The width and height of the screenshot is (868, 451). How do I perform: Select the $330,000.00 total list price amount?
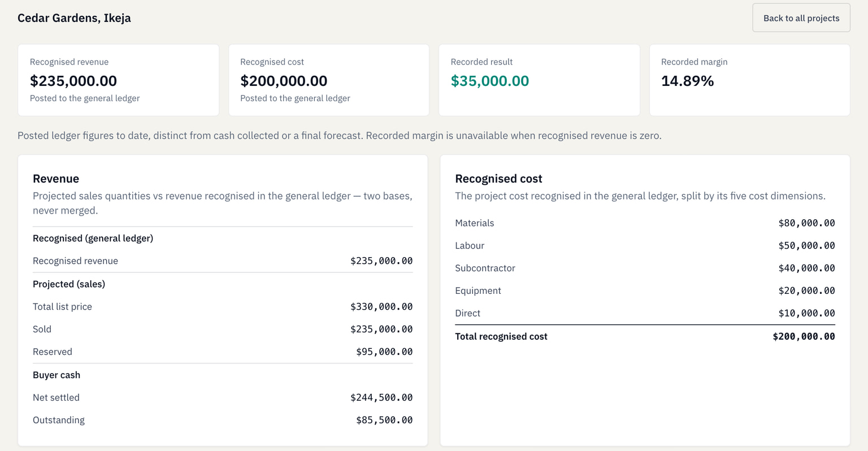pos(381,306)
